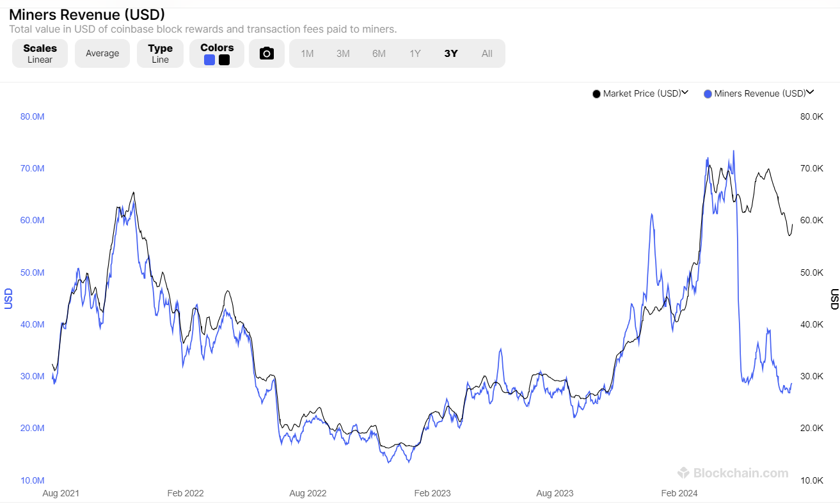This screenshot has height=504, width=840.
Task: Click the 60.0K right axis value
Action: pyautogui.click(x=811, y=220)
